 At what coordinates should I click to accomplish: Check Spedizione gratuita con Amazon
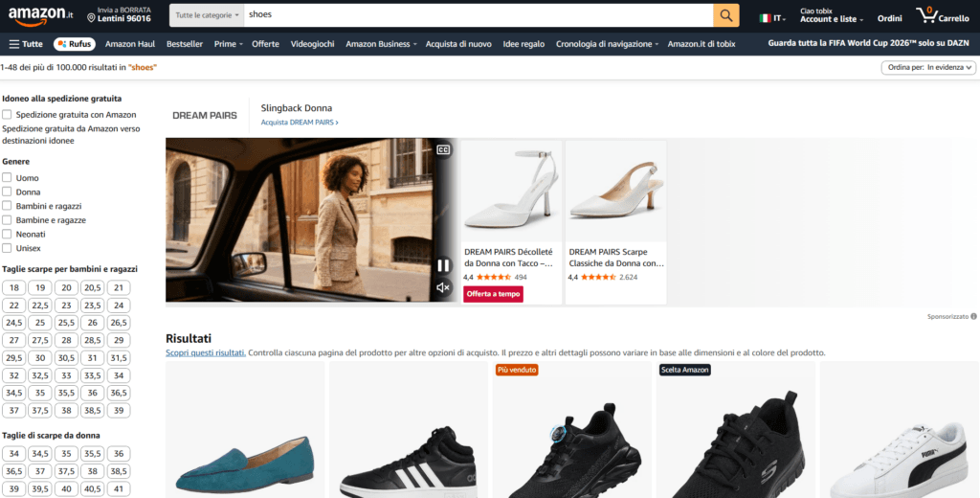tap(7, 115)
